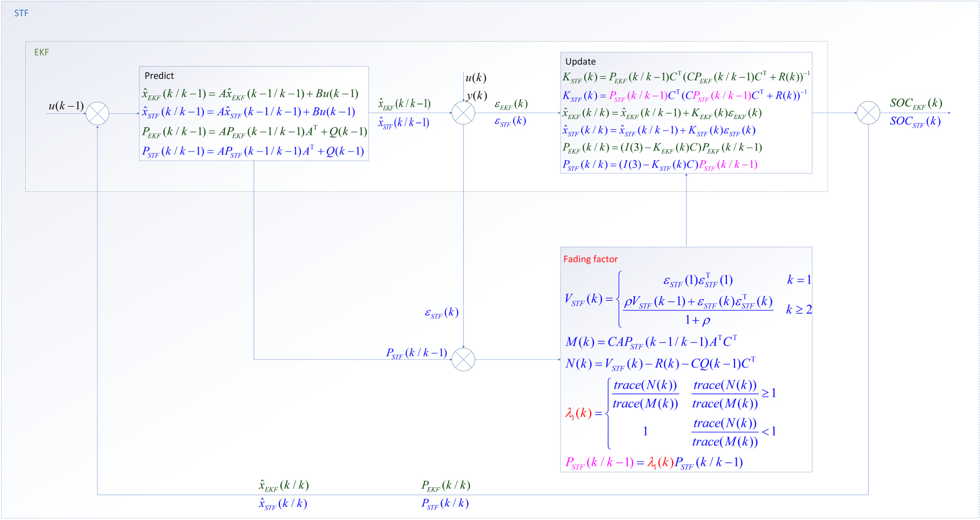Viewport: 980px width, 520px height.
Task: Click the V_STF(k) piecewise definition
Action: coord(688,299)
